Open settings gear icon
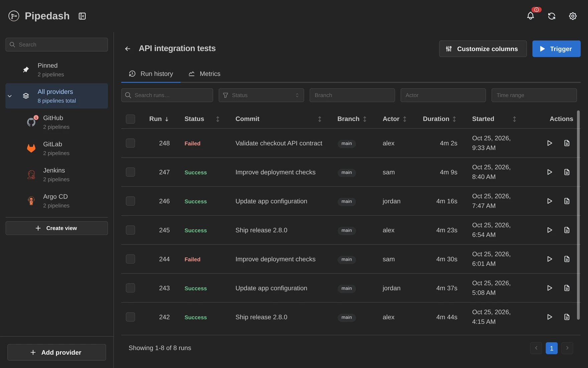 click(x=573, y=16)
